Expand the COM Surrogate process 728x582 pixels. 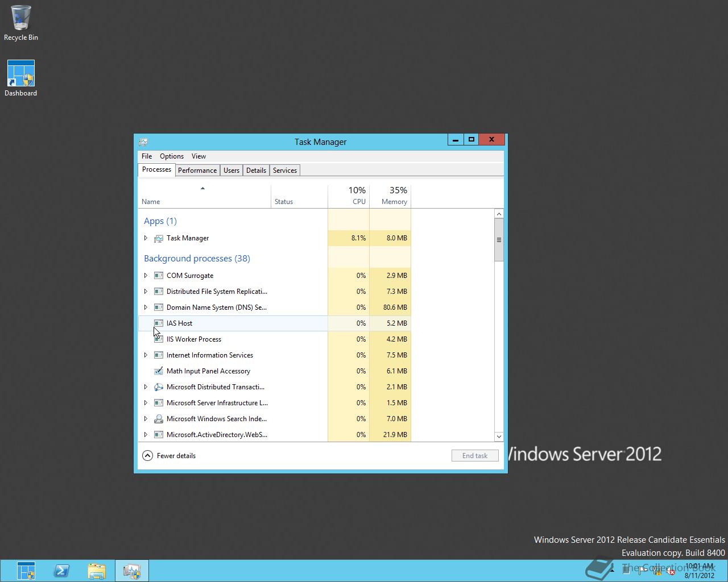tap(146, 276)
